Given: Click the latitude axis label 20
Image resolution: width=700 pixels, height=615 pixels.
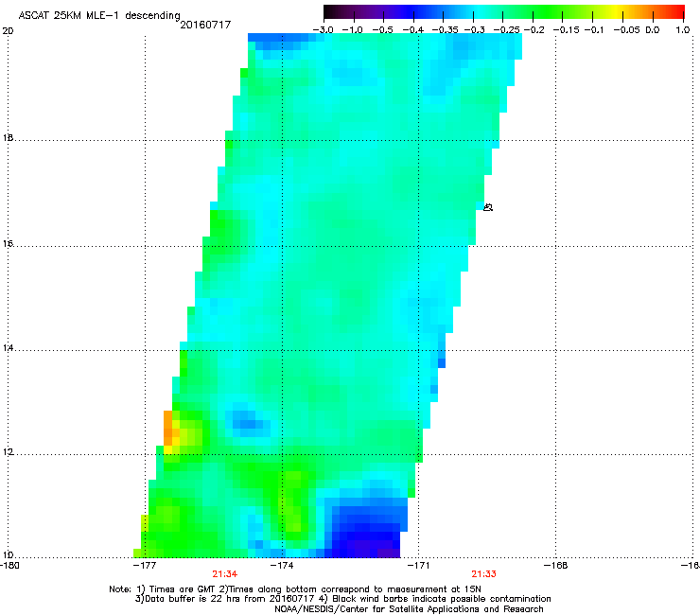Looking at the screenshot, I should (x=8, y=31).
